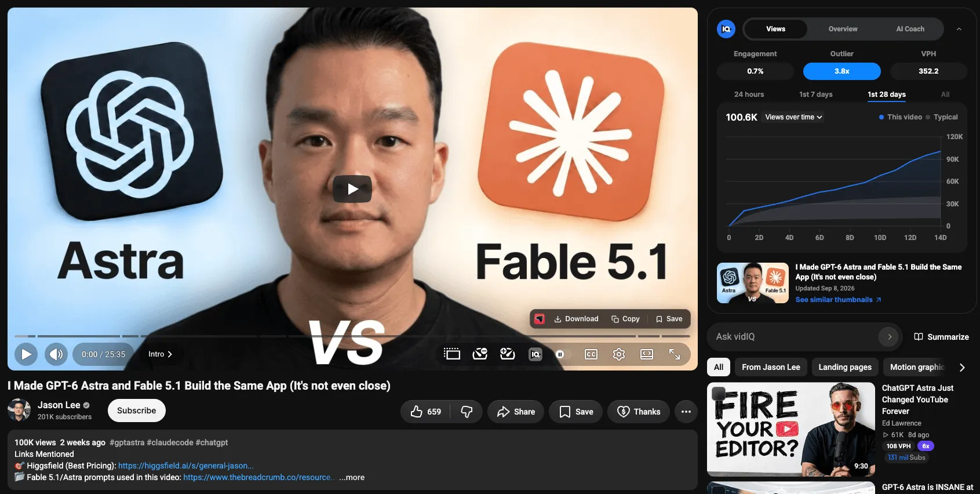Open See similar thumbnails link
Image resolution: width=980 pixels, height=494 pixels.
coord(838,300)
